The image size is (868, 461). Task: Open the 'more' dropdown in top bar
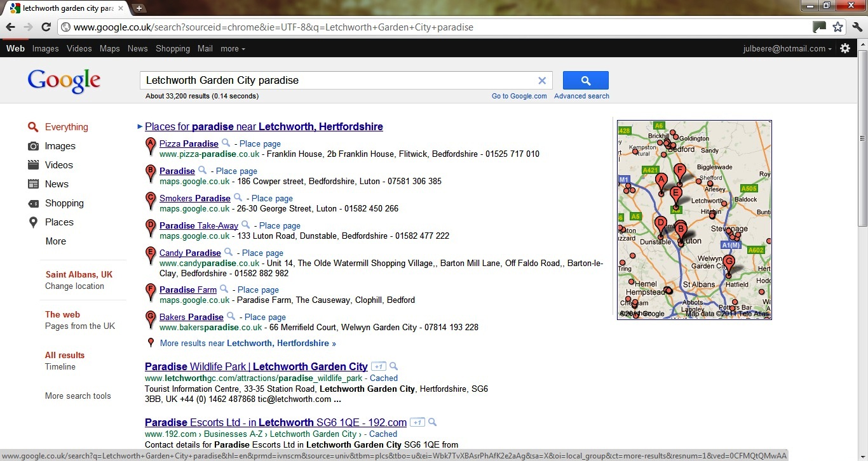click(x=233, y=48)
